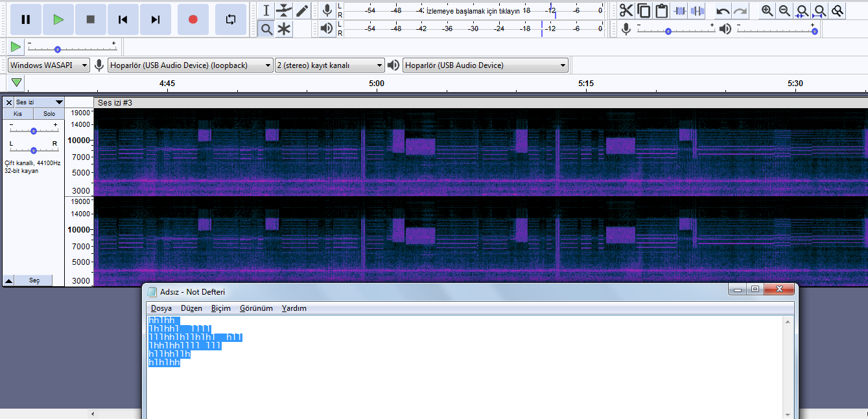Pause playback with the Pause button
Image resolution: width=868 pixels, height=419 pixels.
(x=26, y=19)
